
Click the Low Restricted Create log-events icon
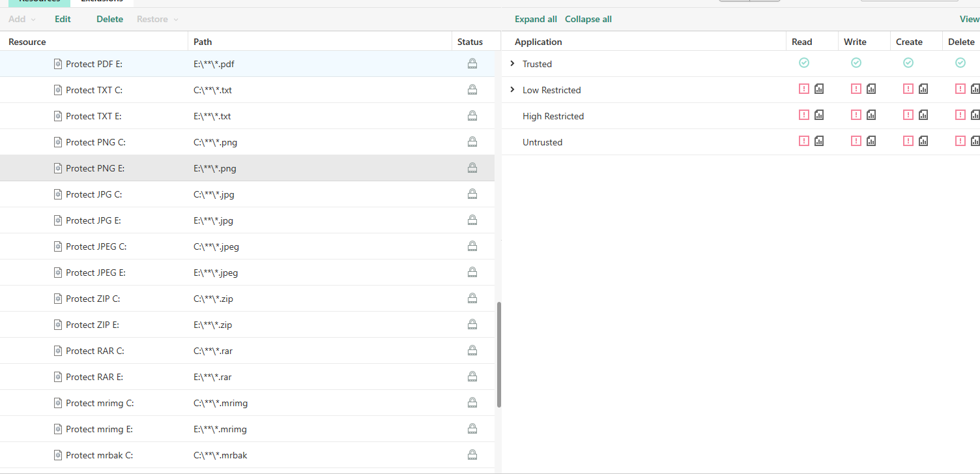point(923,89)
